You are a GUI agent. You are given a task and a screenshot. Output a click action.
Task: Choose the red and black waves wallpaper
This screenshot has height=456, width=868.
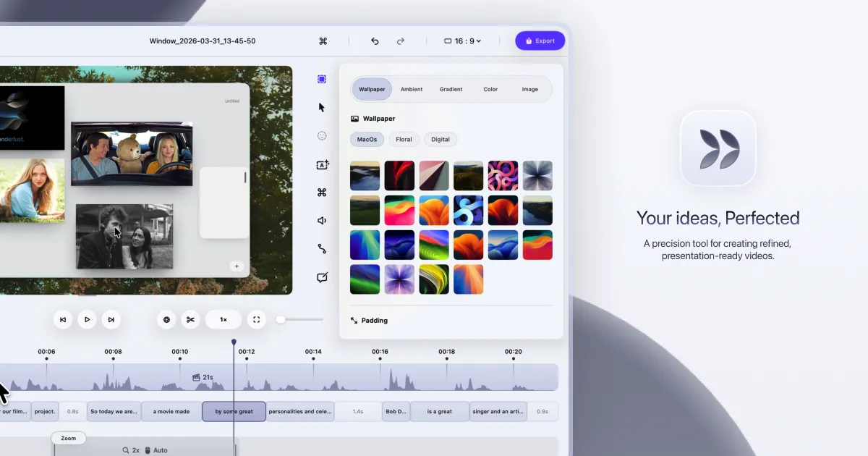(x=399, y=176)
